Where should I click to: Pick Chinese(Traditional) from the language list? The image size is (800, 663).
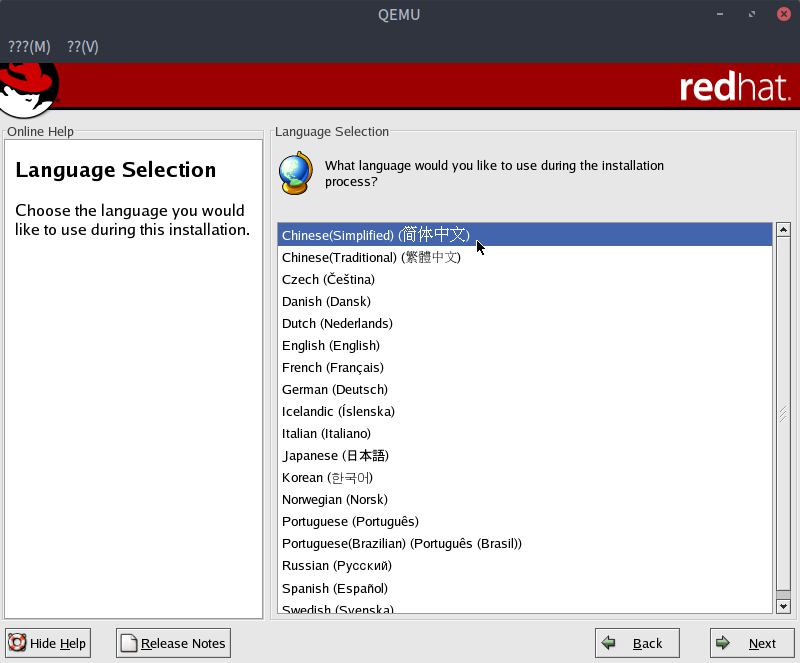pos(371,257)
